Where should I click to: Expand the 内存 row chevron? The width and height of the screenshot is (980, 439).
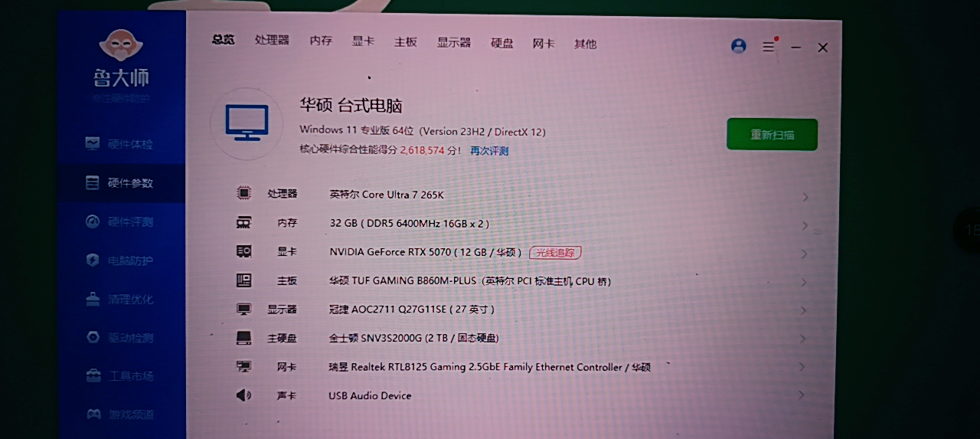[805, 225]
